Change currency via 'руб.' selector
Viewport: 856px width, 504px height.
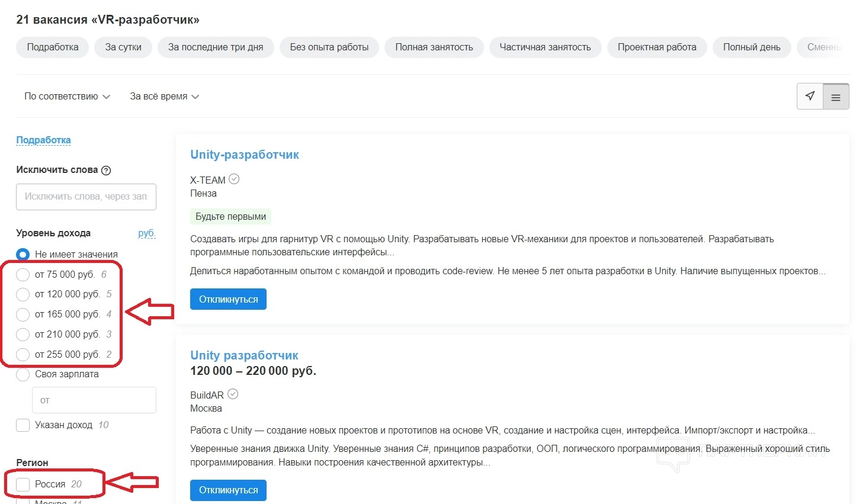(x=146, y=233)
